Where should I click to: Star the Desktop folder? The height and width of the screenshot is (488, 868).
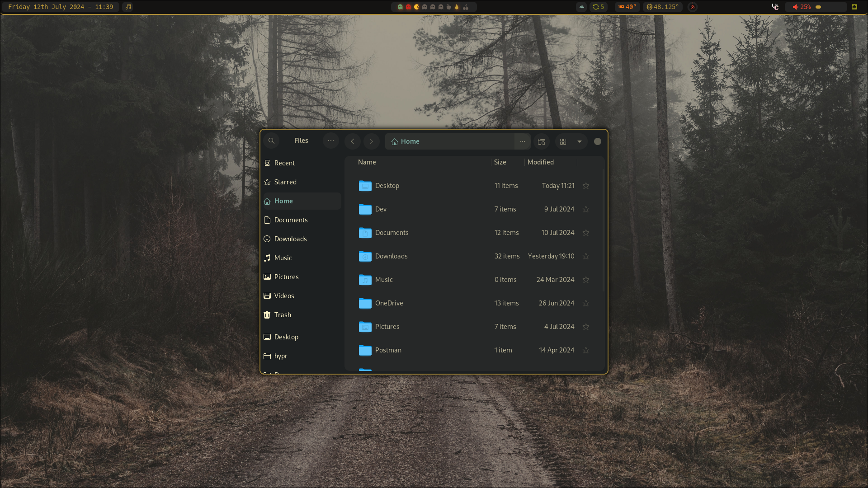click(586, 186)
